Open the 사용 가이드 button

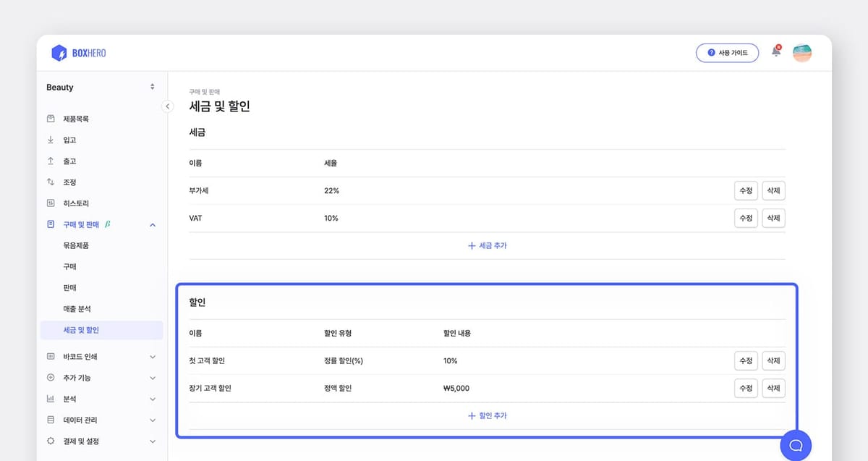click(x=727, y=53)
